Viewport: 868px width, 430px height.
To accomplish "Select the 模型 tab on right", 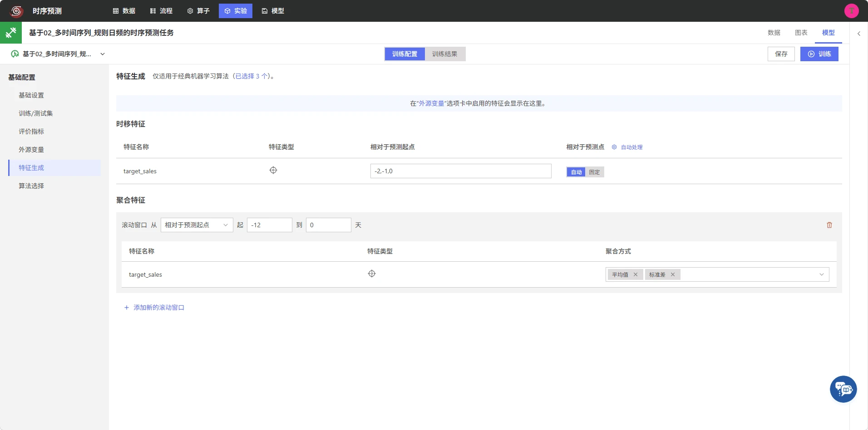I will (x=829, y=33).
